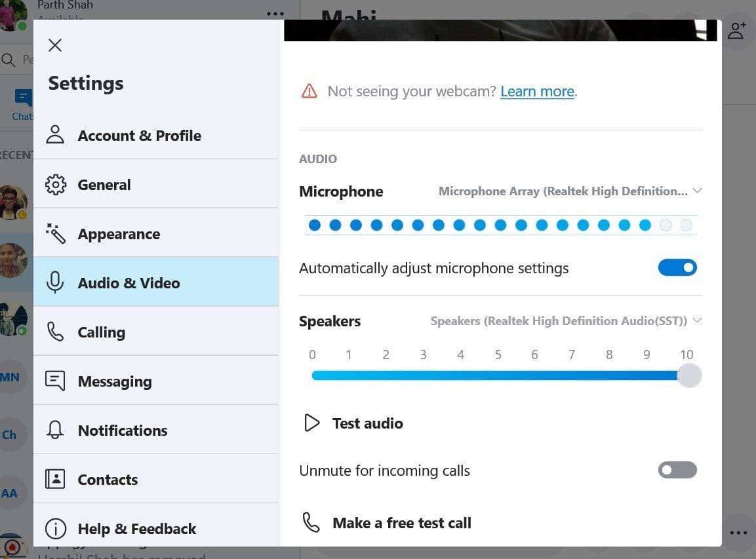Viewport: 756px width, 559px height.
Task: Open Appearance settings section
Action: 156,234
